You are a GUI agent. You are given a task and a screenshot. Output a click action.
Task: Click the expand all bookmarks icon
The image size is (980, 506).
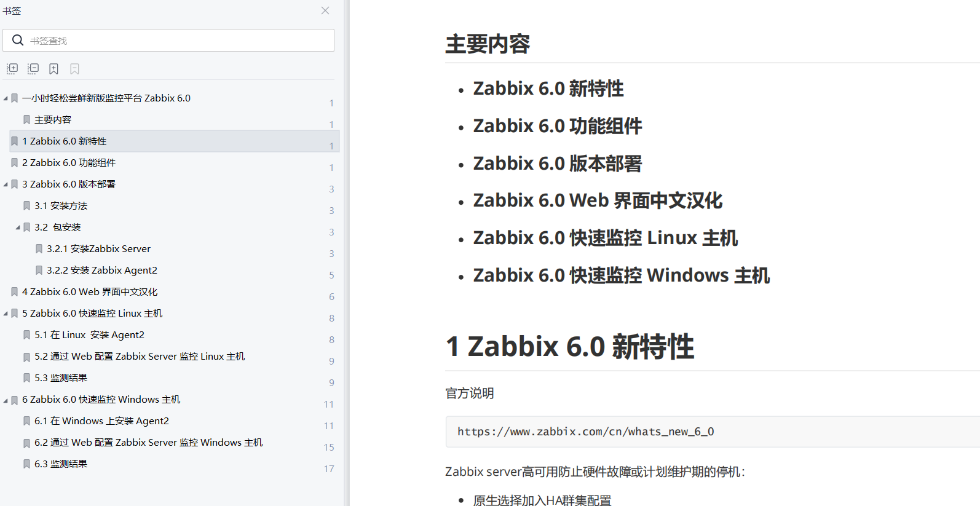[x=12, y=69]
